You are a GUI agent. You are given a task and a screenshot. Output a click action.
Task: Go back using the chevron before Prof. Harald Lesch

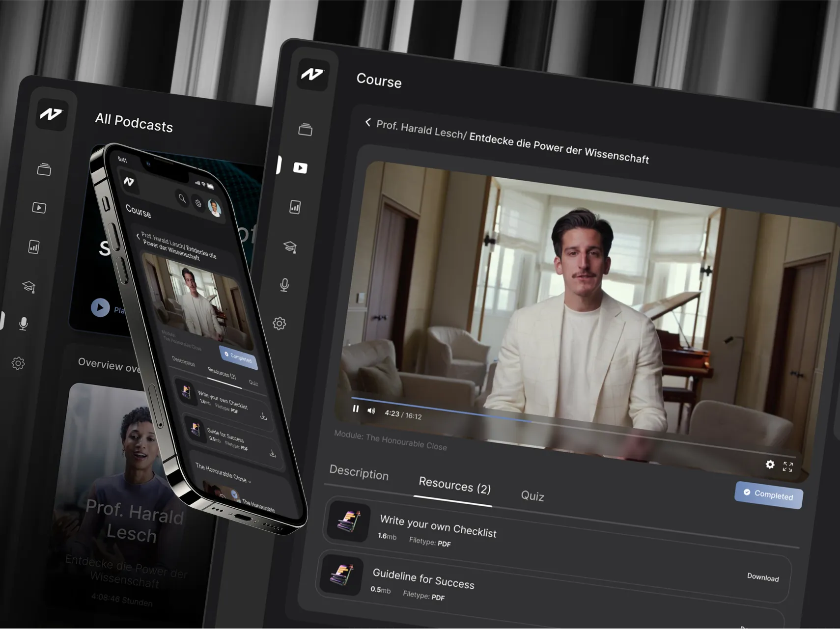point(368,122)
